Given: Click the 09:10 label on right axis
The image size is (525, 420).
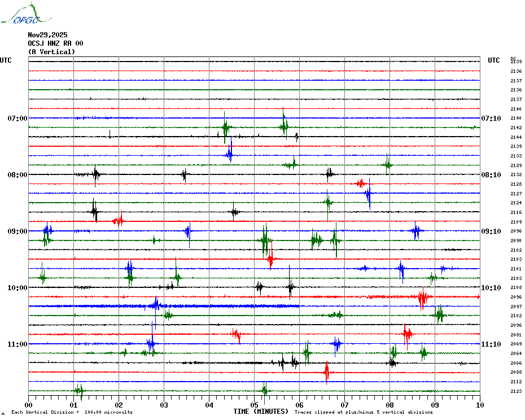Looking at the screenshot, I should pos(491,231).
